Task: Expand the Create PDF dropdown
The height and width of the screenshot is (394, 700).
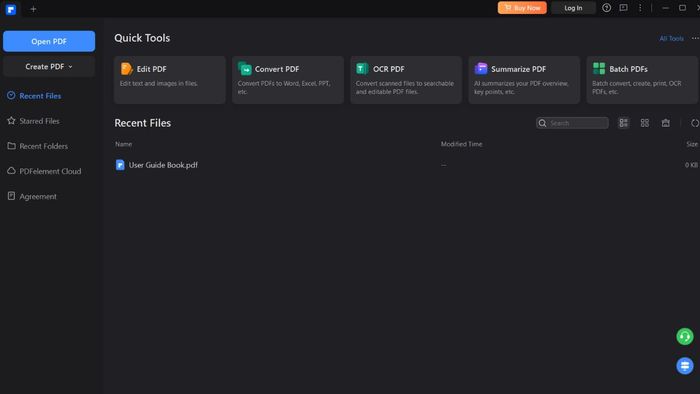Action: pos(49,66)
